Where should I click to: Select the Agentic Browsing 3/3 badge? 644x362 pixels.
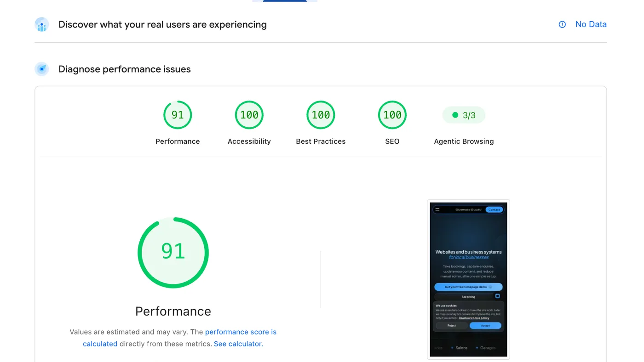(464, 115)
